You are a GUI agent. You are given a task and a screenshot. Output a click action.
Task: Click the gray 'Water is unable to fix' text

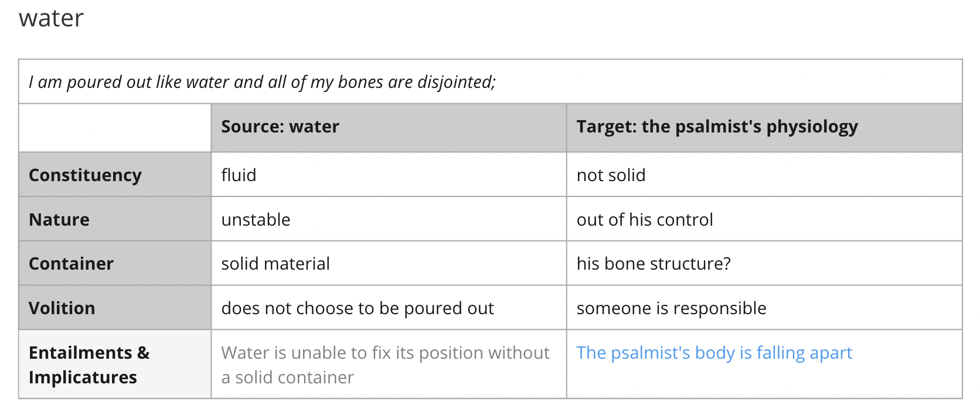point(385,365)
